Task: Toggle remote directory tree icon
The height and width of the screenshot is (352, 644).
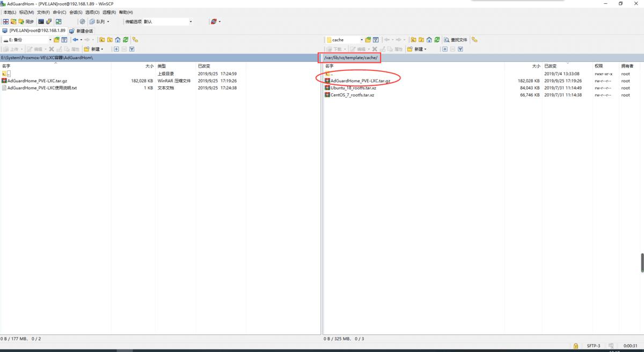Action: coord(474,40)
